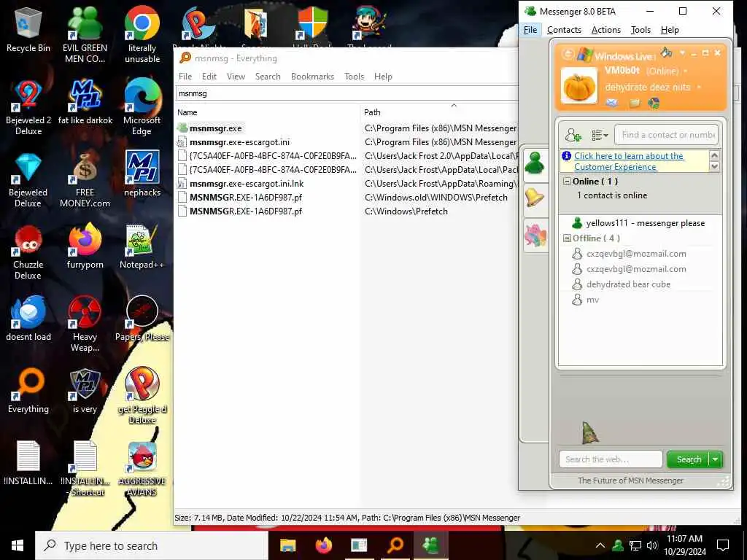This screenshot has height=560, width=747.
Task: Click the green Search button in Messenger
Action: click(688, 459)
